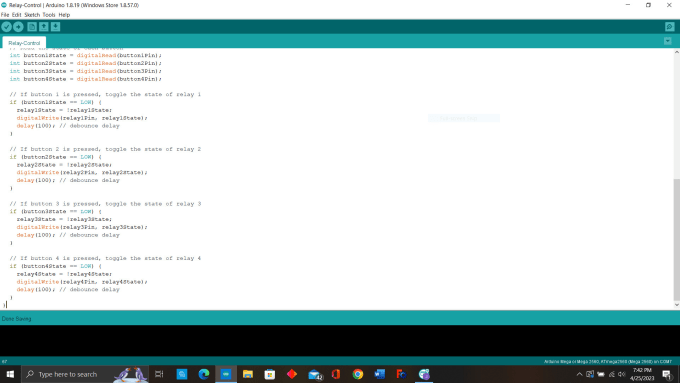Image resolution: width=680 pixels, height=383 pixels.
Task: Click the battery icon in system tray
Action: pos(601,374)
